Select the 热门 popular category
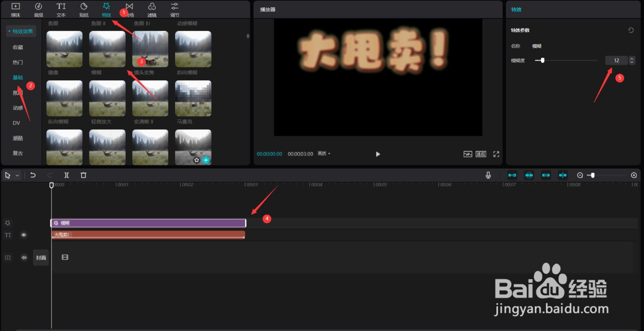The height and width of the screenshot is (331, 644). pos(18,62)
